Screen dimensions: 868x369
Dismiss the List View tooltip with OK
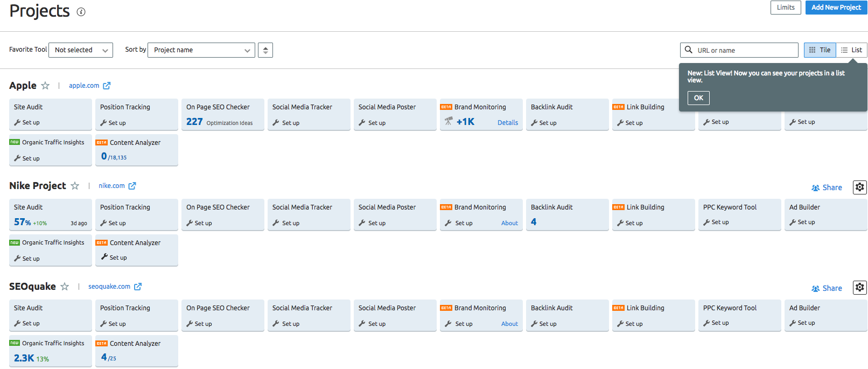pyautogui.click(x=698, y=98)
